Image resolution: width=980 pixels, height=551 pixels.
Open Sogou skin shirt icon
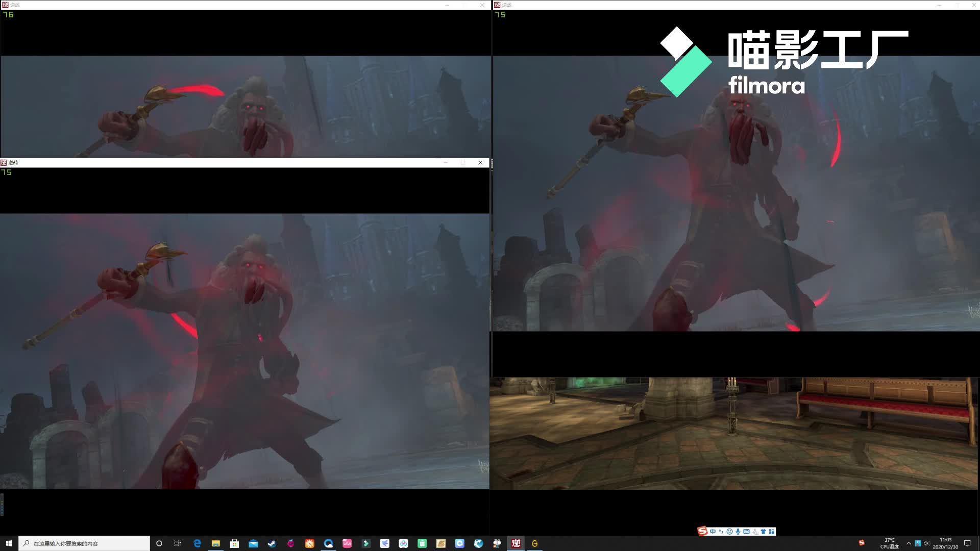pyautogui.click(x=764, y=532)
